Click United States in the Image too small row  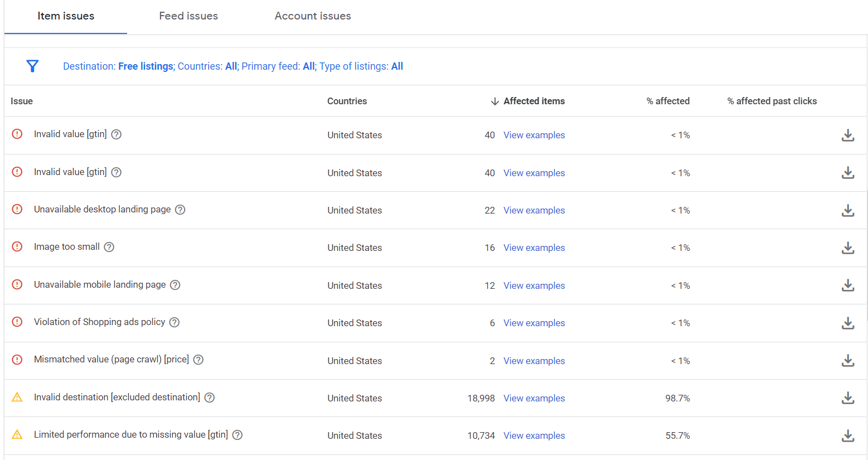pyautogui.click(x=355, y=248)
